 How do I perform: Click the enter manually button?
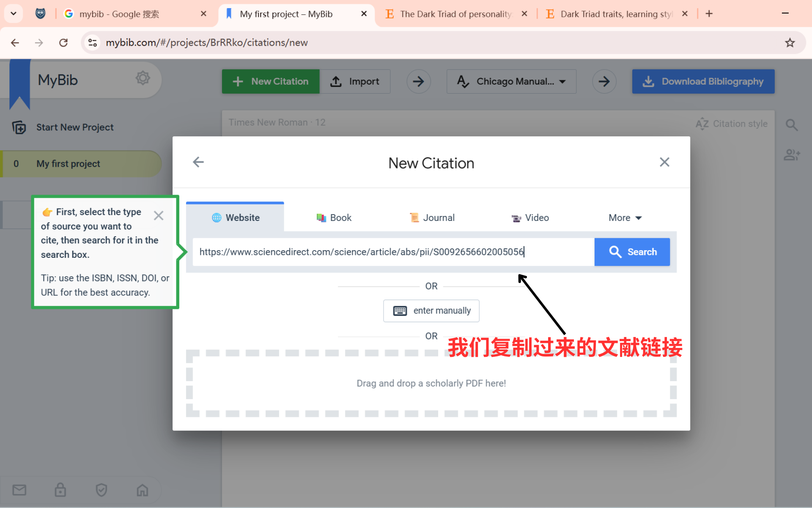[431, 311]
